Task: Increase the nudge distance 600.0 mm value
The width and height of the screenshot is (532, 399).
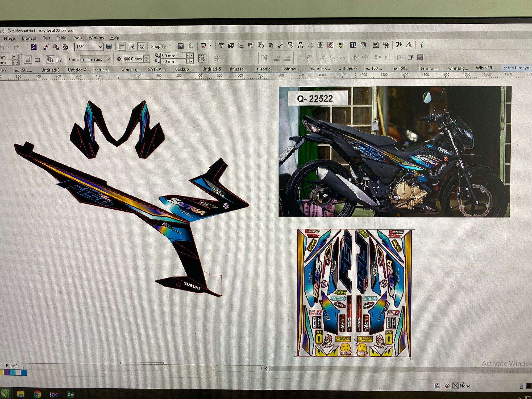Action: coord(146,57)
